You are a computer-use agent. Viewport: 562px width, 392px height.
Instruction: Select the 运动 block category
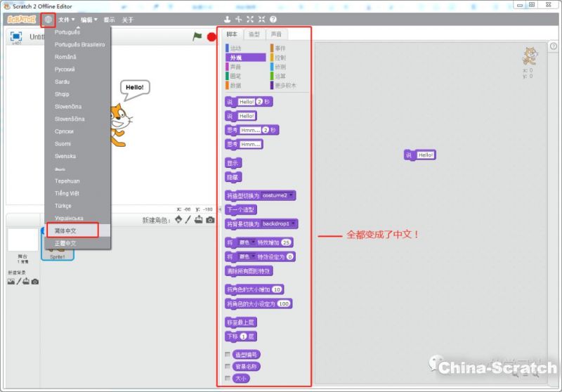point(245,48)
